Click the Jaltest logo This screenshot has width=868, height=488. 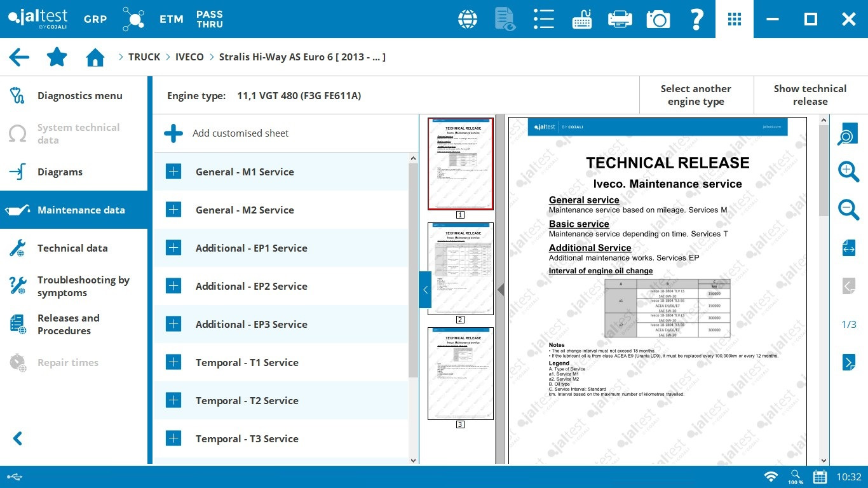point(38,18)
